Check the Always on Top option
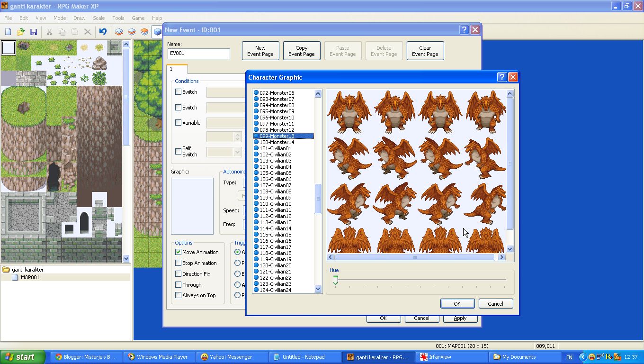Viewport: 644px width, 364px height. (178, 295)
